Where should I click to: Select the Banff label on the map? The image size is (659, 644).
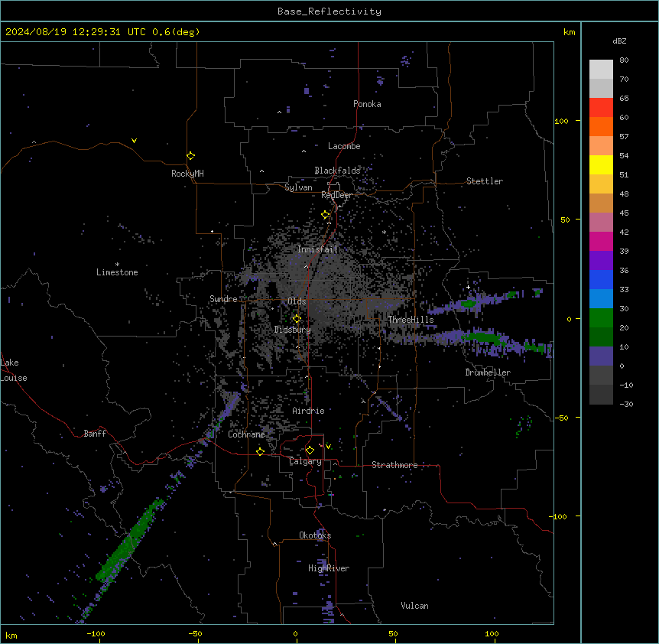95,434
